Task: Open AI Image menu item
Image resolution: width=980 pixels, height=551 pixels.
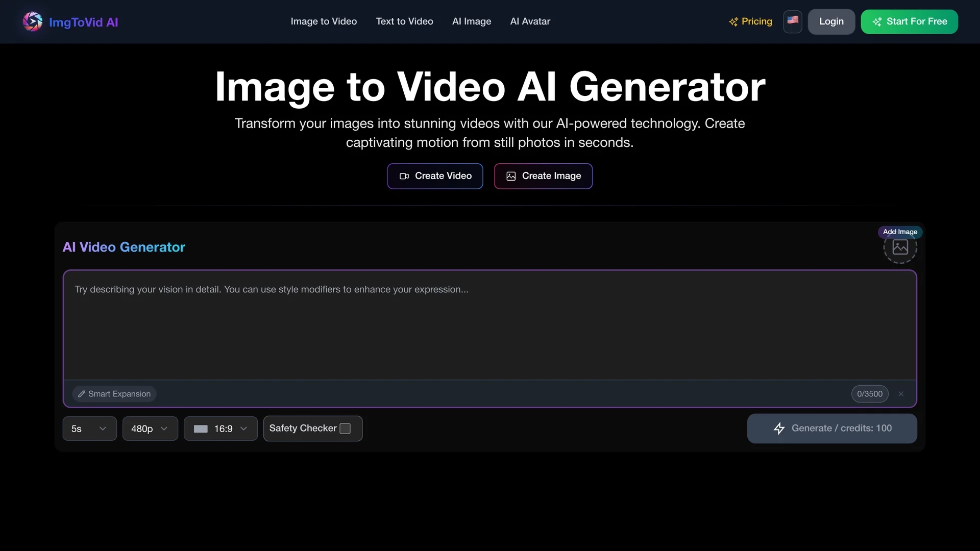Action: [x=472, y=21]
